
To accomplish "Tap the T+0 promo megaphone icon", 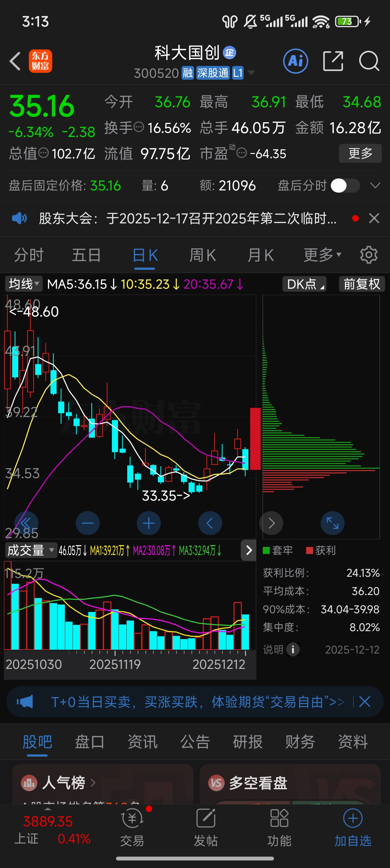I will 25,702.
